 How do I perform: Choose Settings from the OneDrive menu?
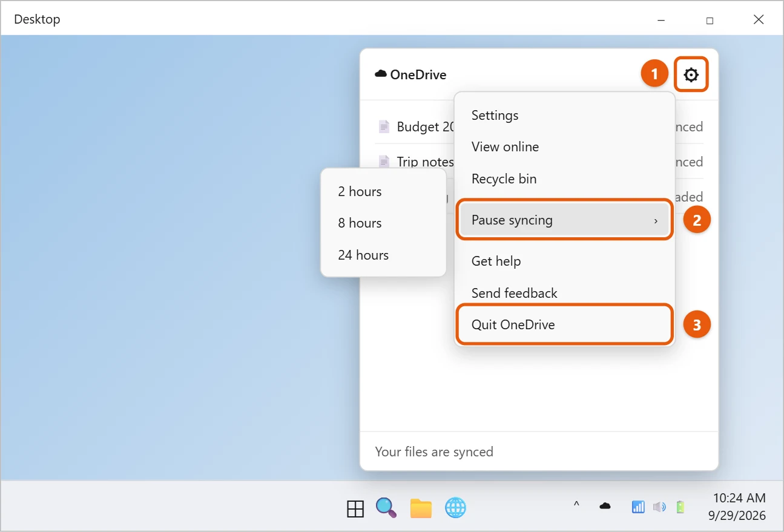point(564,115)
